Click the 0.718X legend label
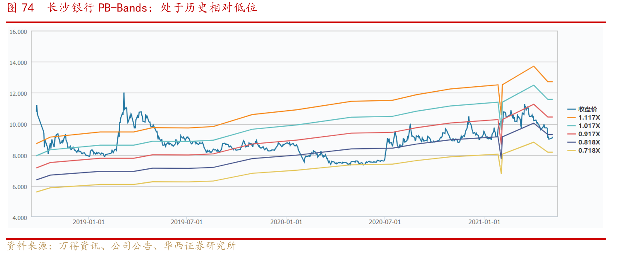The image size is (644, 255). 589,151
